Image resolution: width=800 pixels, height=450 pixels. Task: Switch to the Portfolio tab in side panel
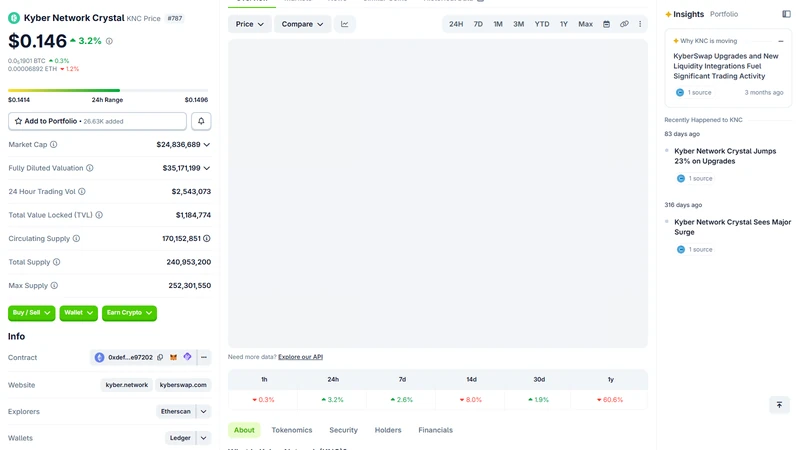(x=723, y=14)
